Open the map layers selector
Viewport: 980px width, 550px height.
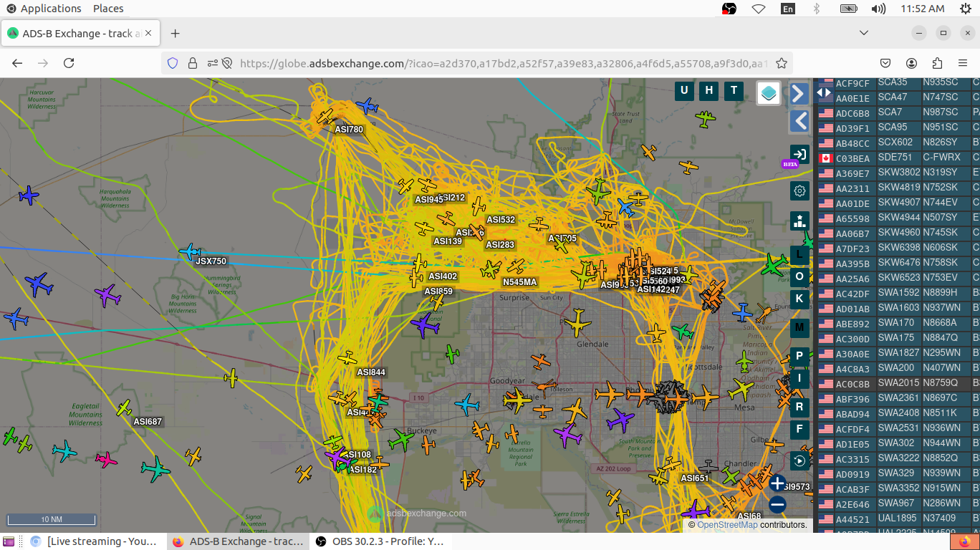(769, 93)
